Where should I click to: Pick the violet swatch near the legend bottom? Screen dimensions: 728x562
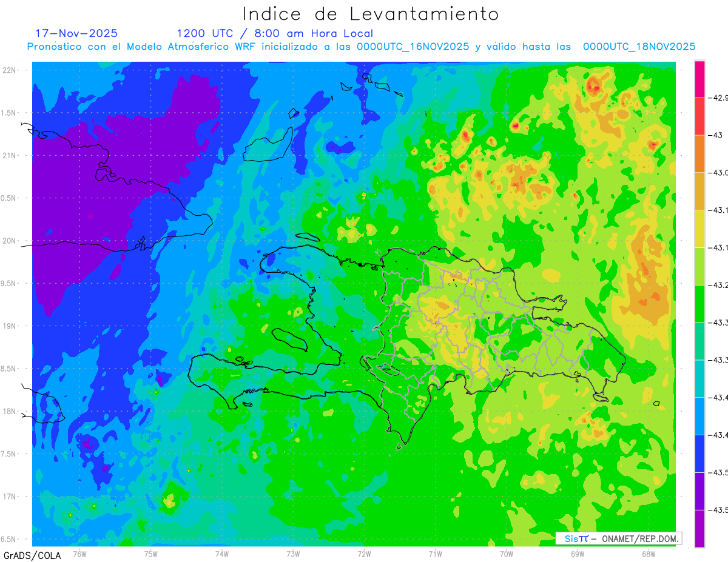click(x=699, y=491)
